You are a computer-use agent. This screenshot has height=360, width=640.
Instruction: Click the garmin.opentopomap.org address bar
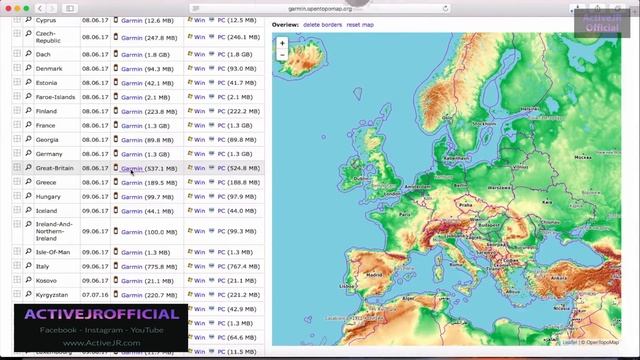click(x=320, y=9)
